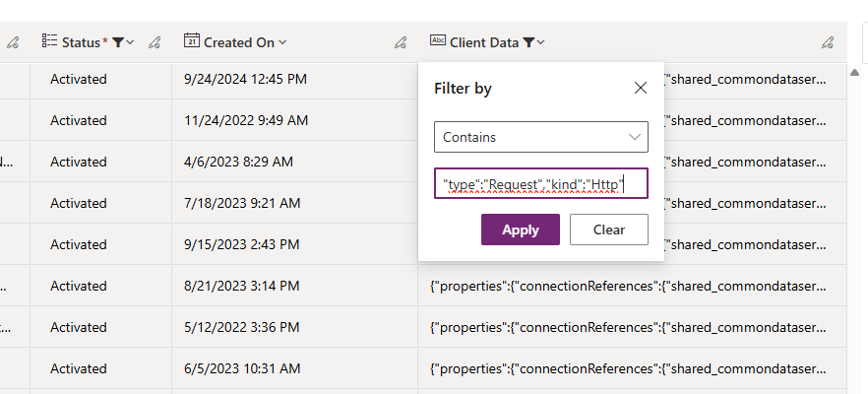Select the 9/24/2024 12:45 PM date cell
Viewport: 868px width, 394px height.
pos(245,79)
